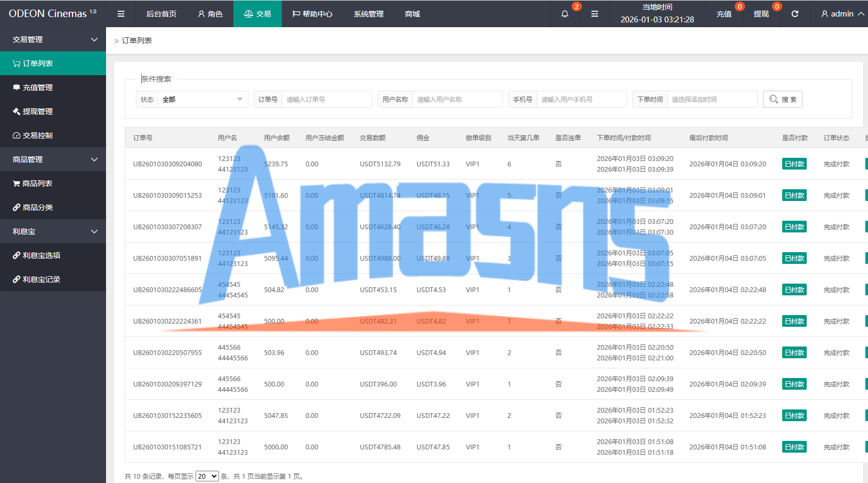Open 交易控制 in sidebar
868x483 pixels.
[53, 135]
